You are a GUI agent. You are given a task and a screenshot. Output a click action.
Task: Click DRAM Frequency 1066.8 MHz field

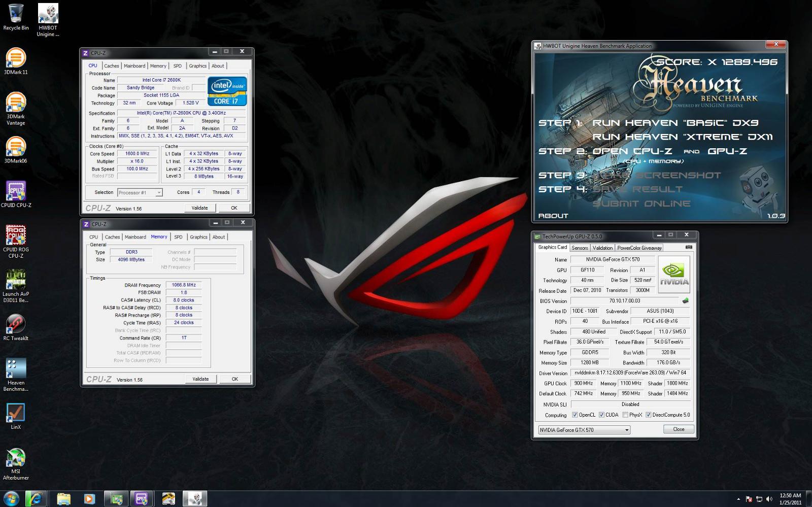pyautogui.click(x=184, y=285)
